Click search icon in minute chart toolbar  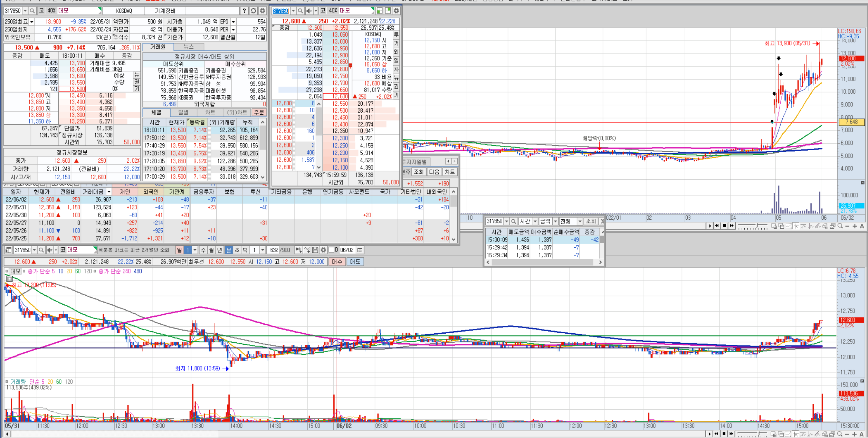(x=41, y=250)
